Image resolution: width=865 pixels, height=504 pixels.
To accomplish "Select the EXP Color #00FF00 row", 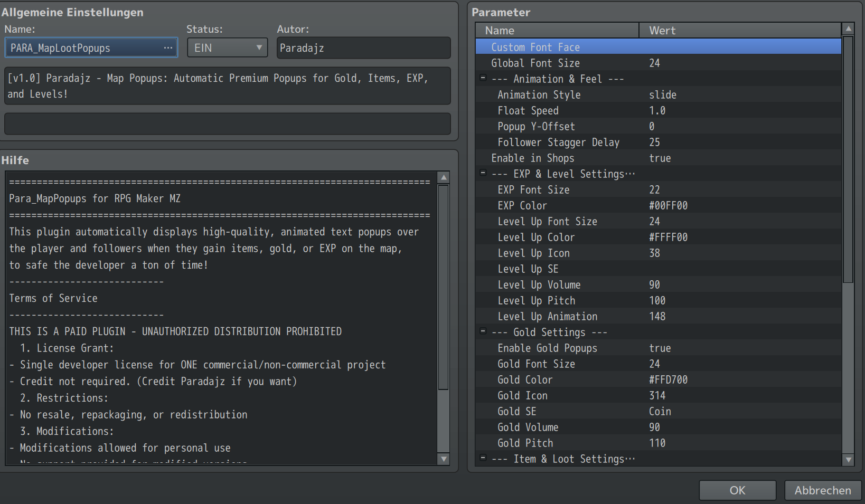I will coord(581,205).
